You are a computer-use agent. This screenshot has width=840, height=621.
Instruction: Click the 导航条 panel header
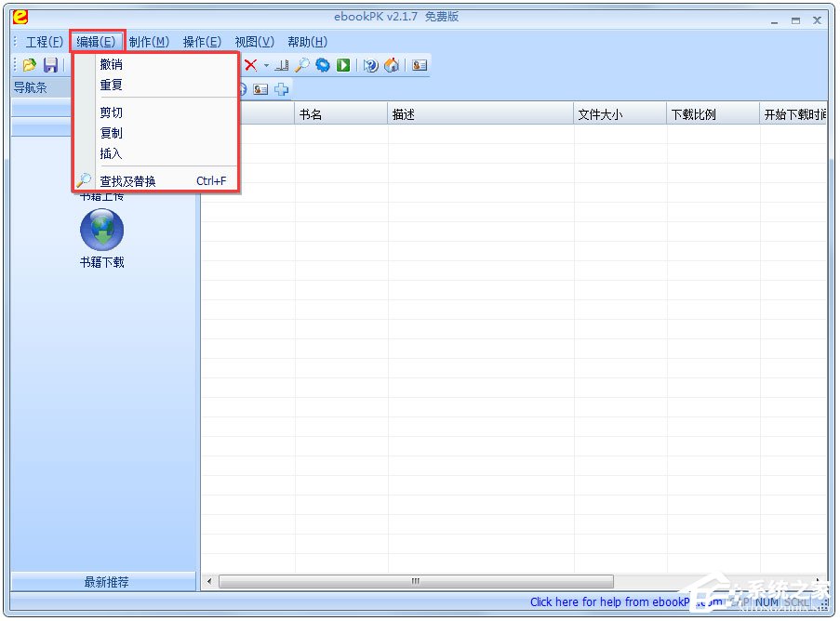[x=42, y=87]
